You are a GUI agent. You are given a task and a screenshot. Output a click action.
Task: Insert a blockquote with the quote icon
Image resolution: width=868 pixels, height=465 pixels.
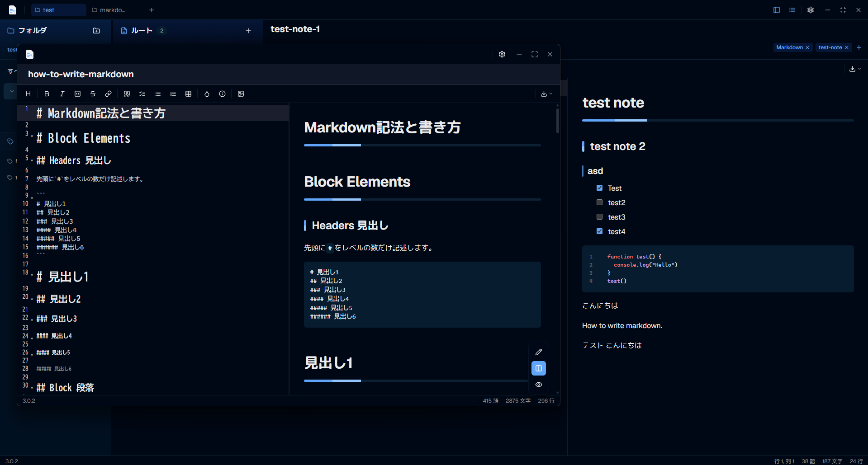pyautogui.click(x=127, y=94)
